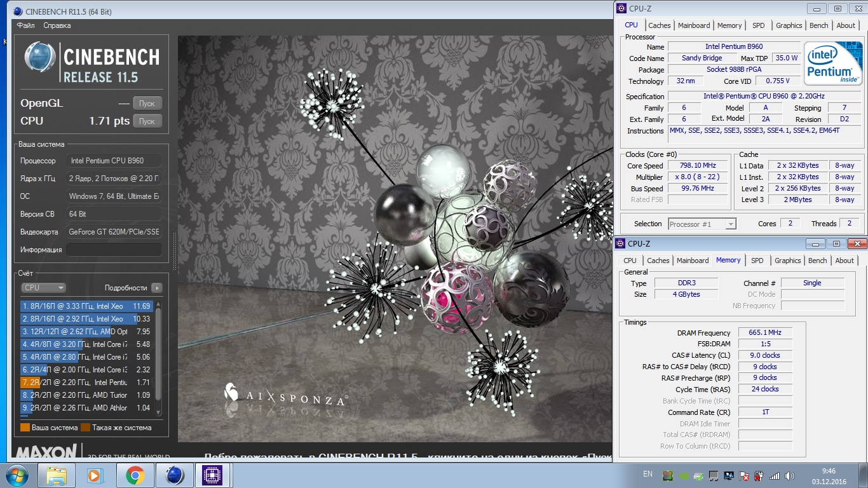This screenshot has width=868, height=488.
Task: Switch to the CPU-Z taskbar icon
Action: [214, 475]
